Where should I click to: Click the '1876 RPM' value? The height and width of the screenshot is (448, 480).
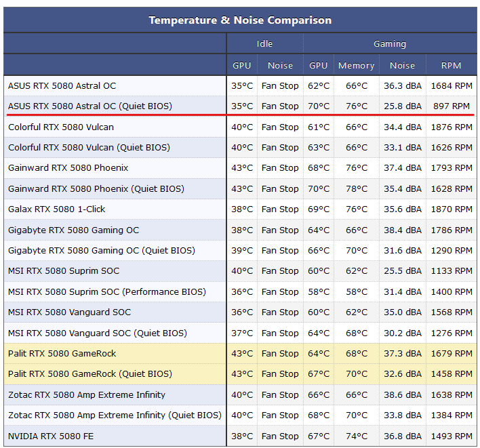[x=452, y=127]
